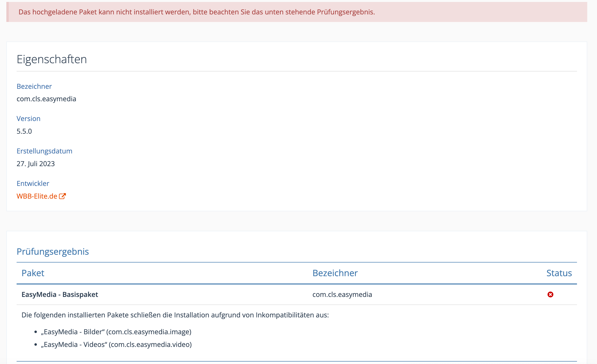This screenshot has height=364, width=597.
Task: Open the WBB-Elite.de developer link
Action: (37, 196)
